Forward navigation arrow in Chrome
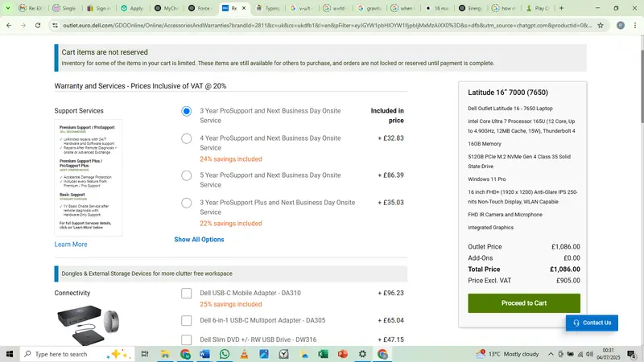 pos(23,26)
